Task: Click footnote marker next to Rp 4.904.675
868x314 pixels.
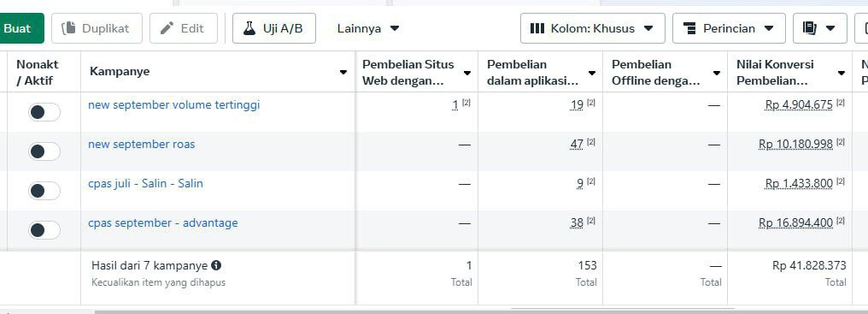Action: pos(841,103)
